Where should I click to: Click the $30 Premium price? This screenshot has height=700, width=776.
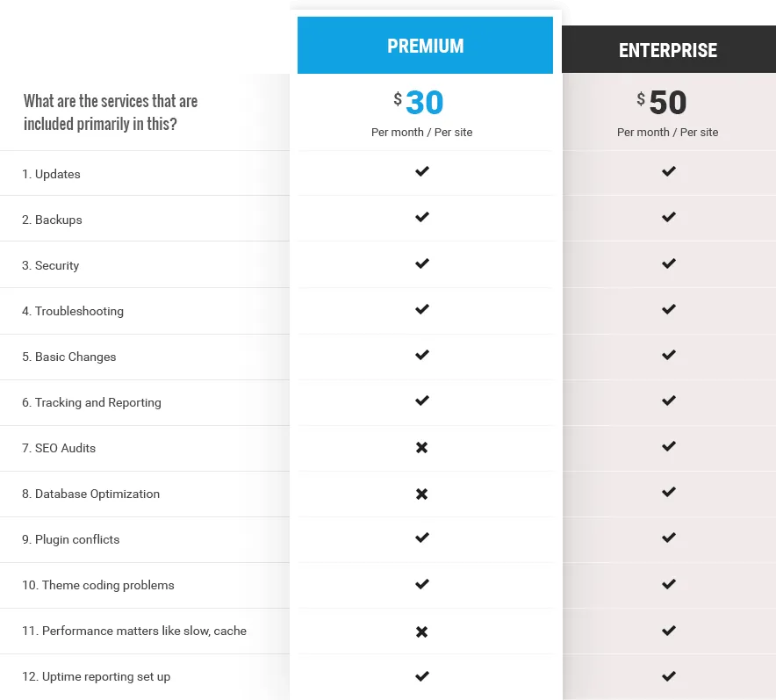pyautogui.click(x=419, y=103)
